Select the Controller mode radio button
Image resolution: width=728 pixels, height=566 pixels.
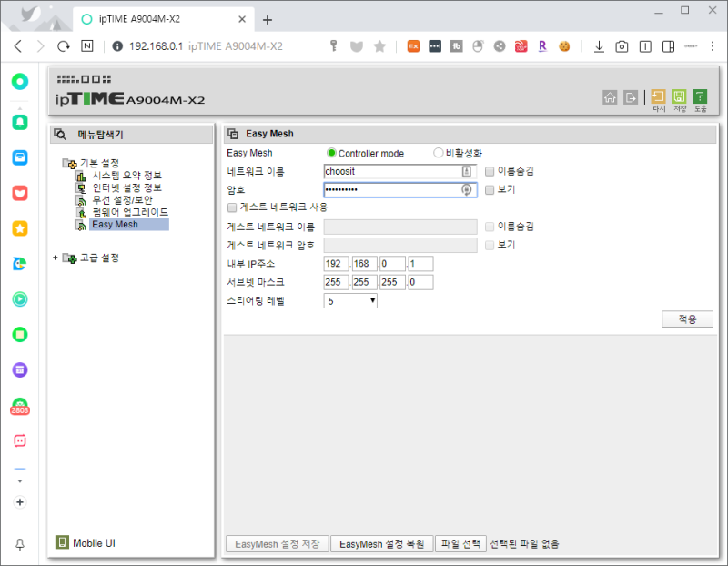click(330, 153)
